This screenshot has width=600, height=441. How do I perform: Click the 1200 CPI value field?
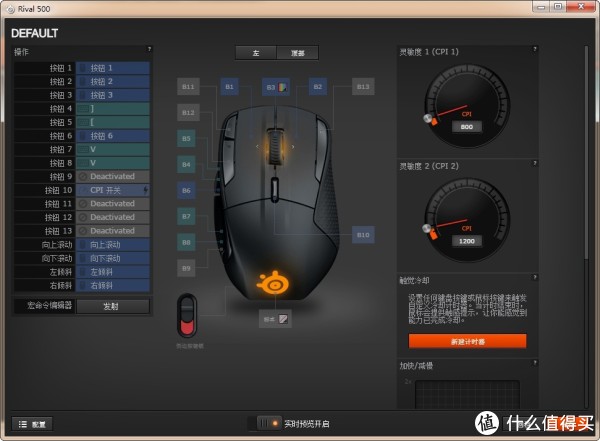point(466,241)
